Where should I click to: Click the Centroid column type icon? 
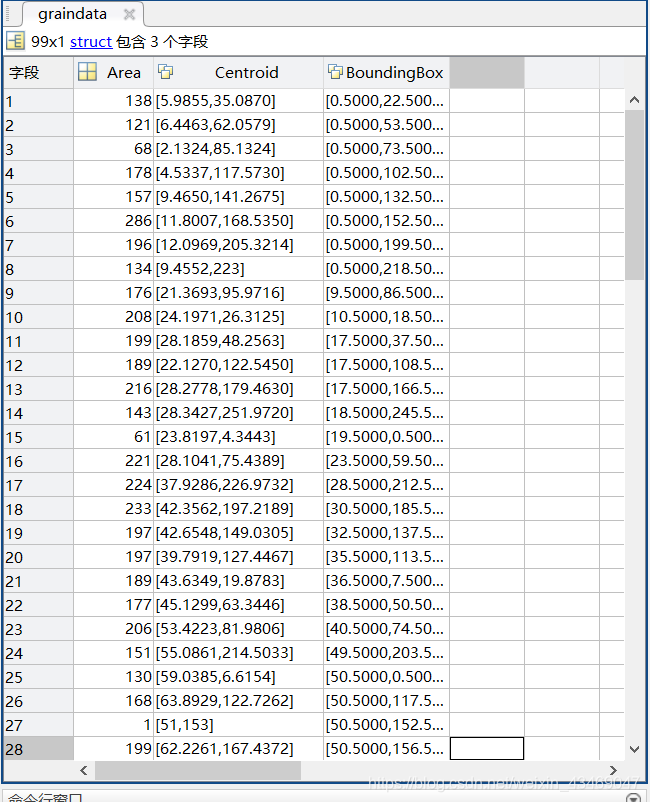point(166,72)
